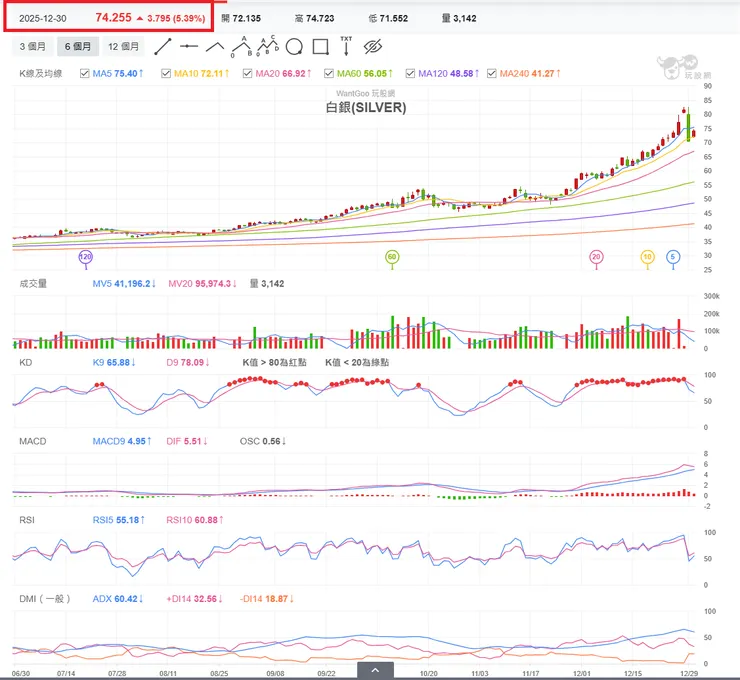Uncheck the MA60 moving average checkbox
The image size is (740, 680).
click(x=329, y=74)
